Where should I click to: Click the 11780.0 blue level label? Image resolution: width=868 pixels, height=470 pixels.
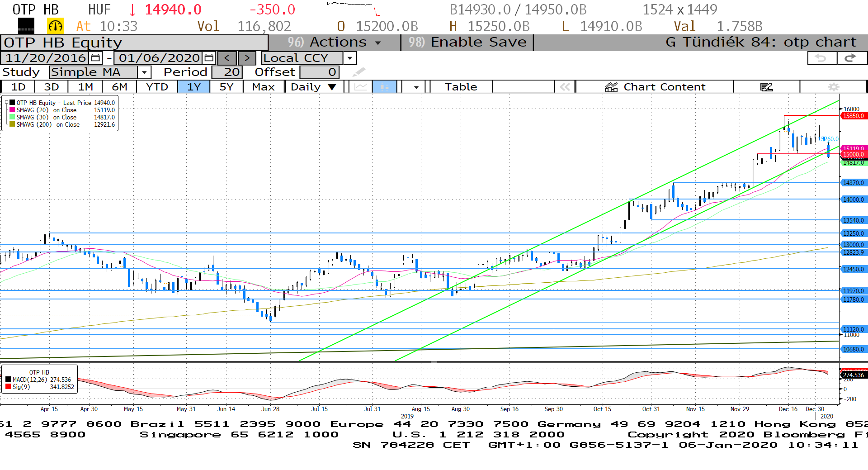click(x=854, y=299)
